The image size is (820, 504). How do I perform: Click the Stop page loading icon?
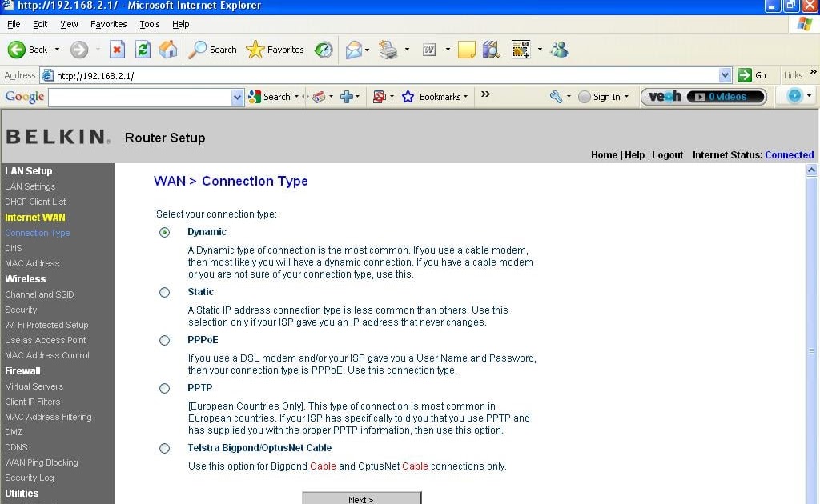pos(117,50)
